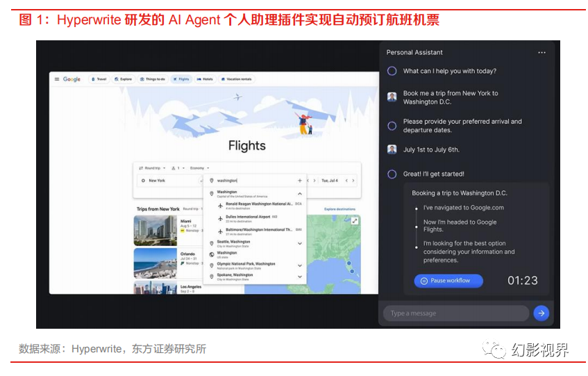Screen dimensions: 588x376
Task: Click the New York origin field
Action: (169, 181)
